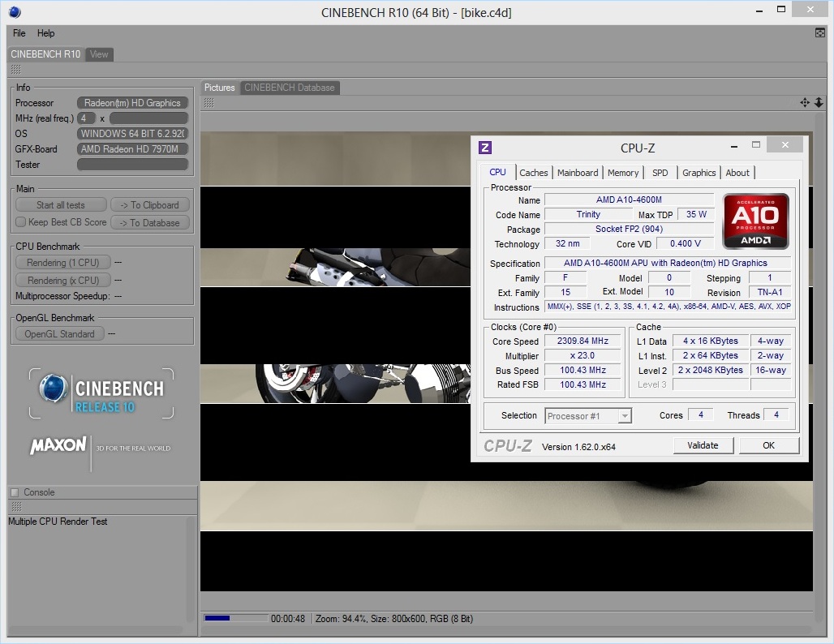Open the File menu

19,33
